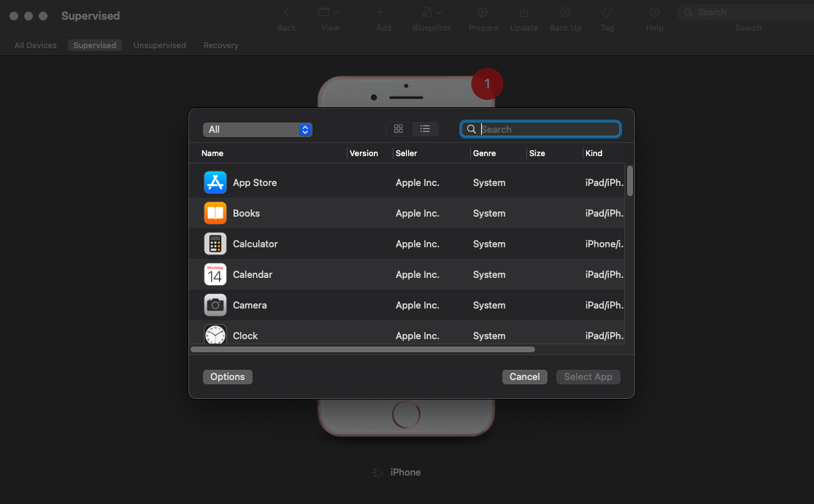Click "Apple Inc." in the Books row
The image size is (814, 504).
click(x=418, y=213)
